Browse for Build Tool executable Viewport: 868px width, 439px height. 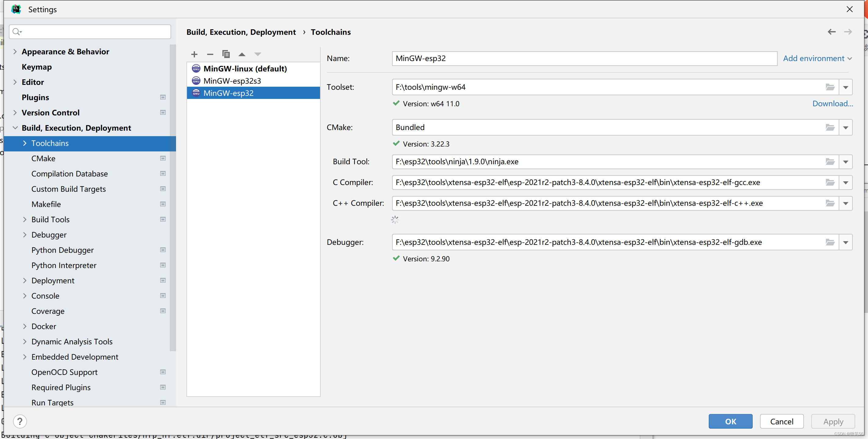tap(830, 162)
